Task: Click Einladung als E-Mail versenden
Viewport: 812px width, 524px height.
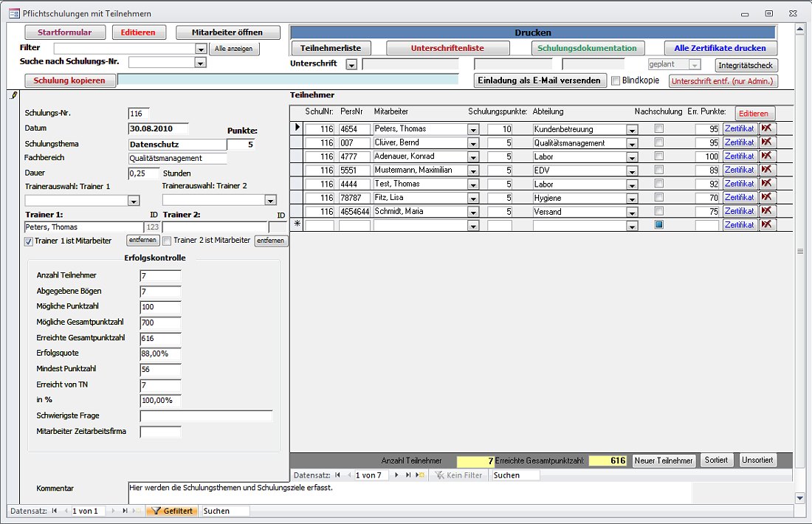Action: tap(540, 80)
